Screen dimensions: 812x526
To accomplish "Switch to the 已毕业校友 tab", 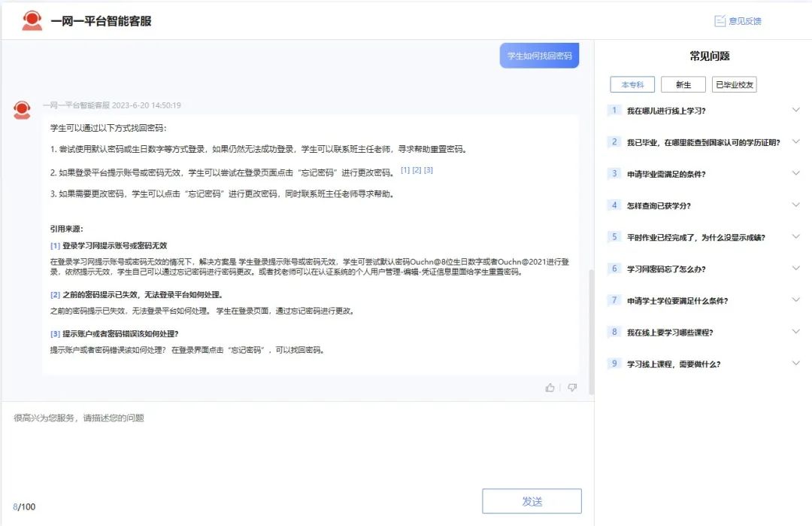I will point(734,85).
